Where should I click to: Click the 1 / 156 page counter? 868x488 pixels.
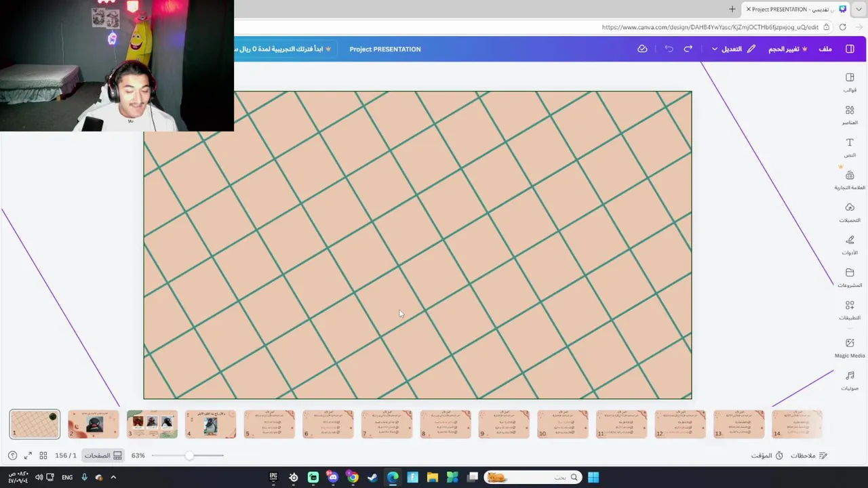coord(66,455)
